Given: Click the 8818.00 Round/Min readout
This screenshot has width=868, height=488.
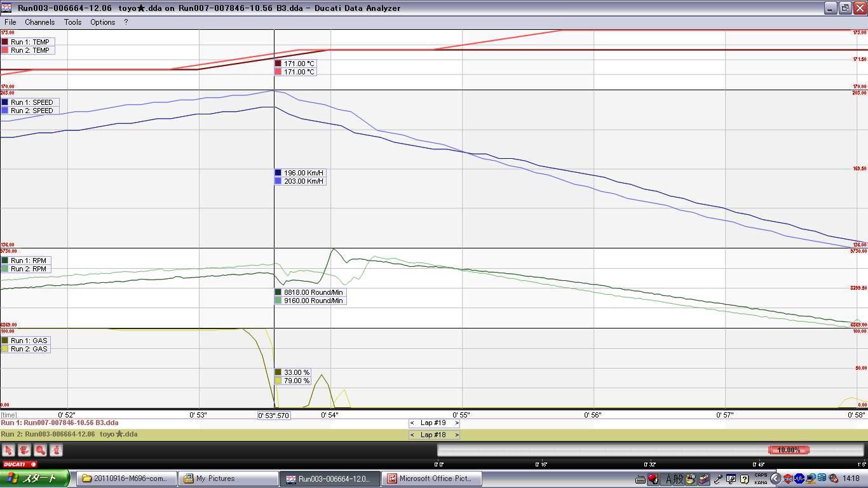Looking at the screenshot, I should (310, 292).
